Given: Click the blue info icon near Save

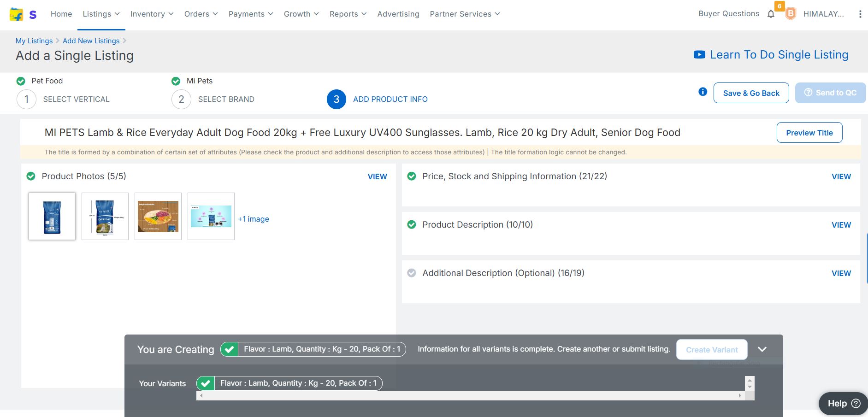Looking at the screenshot, I should point(703,92).
